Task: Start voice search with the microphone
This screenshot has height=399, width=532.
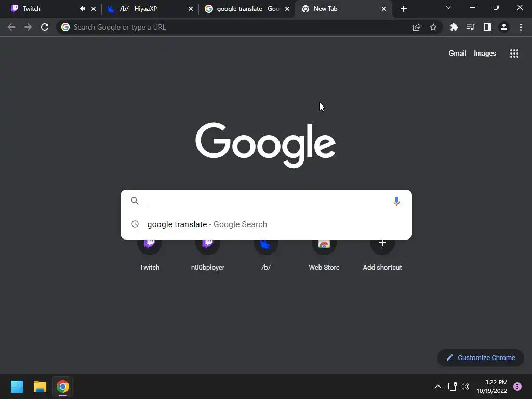Action: point(396,201)
